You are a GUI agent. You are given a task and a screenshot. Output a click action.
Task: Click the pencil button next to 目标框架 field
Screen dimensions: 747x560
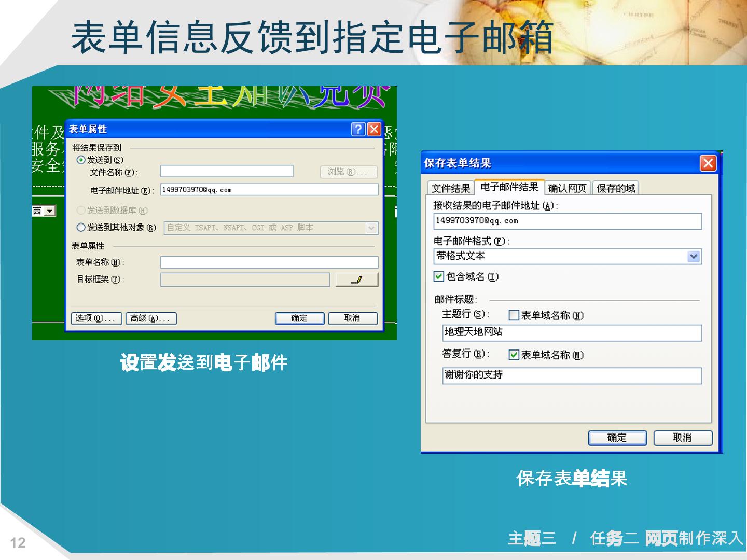pos(357,279)
